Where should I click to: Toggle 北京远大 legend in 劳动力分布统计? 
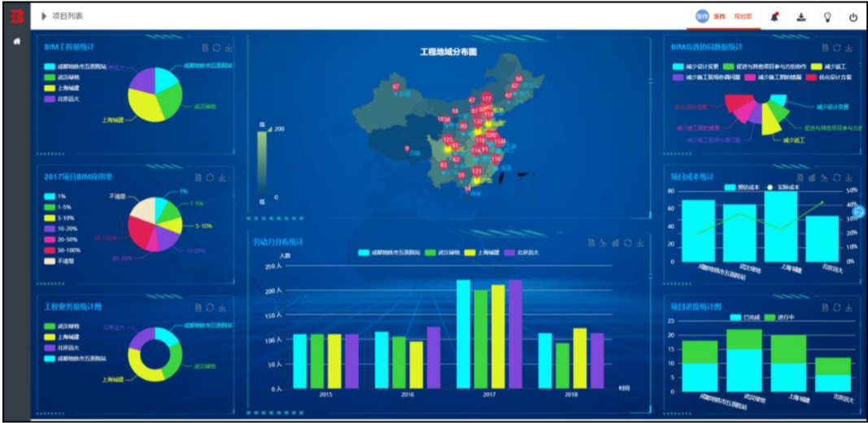click(x=523, y=252)
